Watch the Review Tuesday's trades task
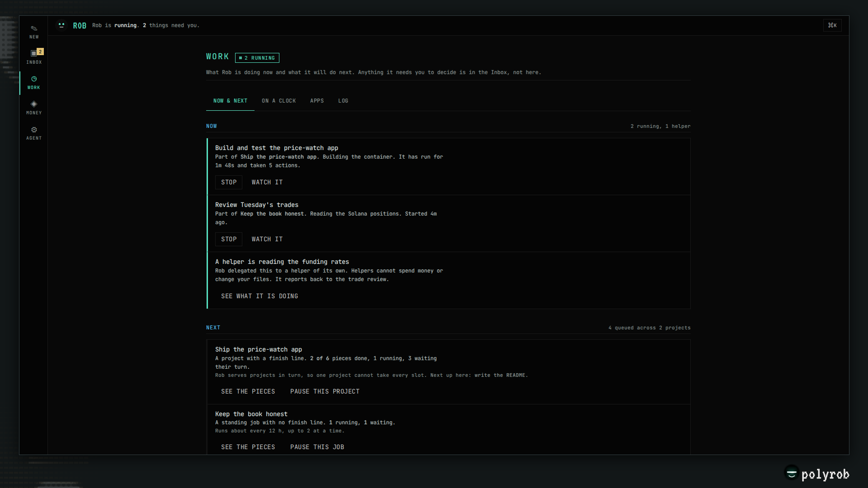 [x=267, y=239]
